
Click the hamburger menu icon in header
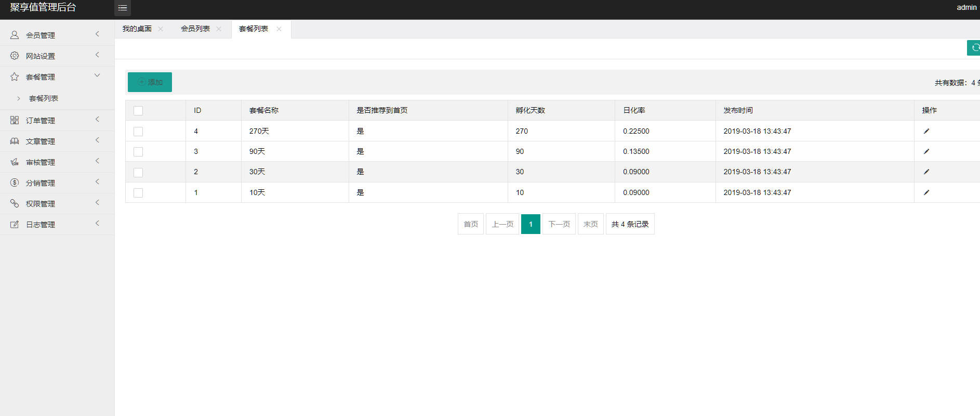123,8
